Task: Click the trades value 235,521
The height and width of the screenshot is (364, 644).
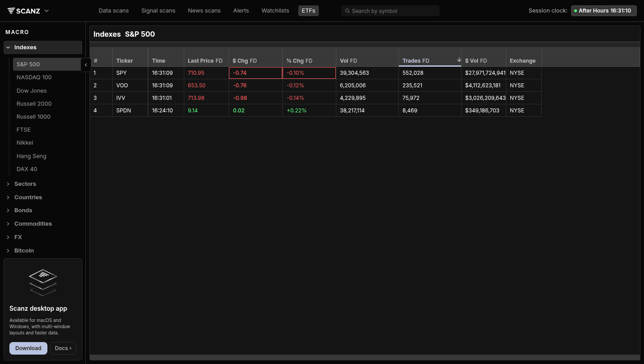Action: pyautogui.click(x=430, y=86)
